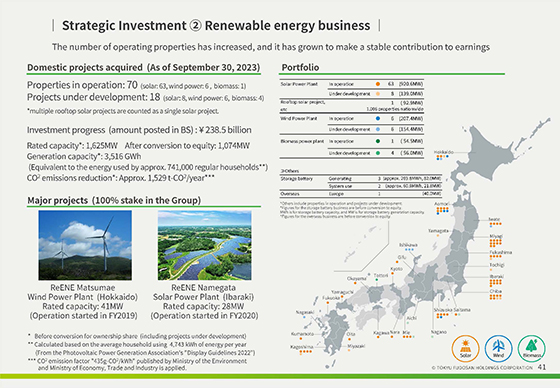This screenshot has width=560, height=388.
Task: Click the orange Solar legend icon
Action: (465, 348)
